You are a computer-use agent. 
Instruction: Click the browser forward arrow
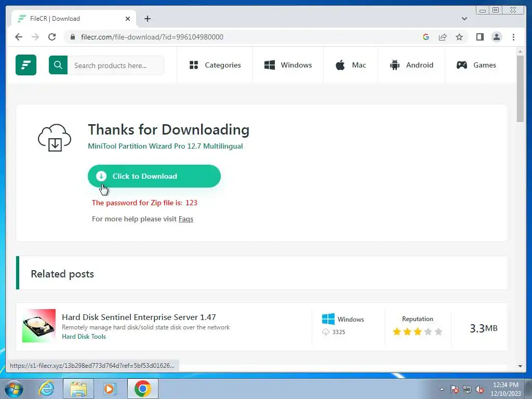tap(35, 37)
